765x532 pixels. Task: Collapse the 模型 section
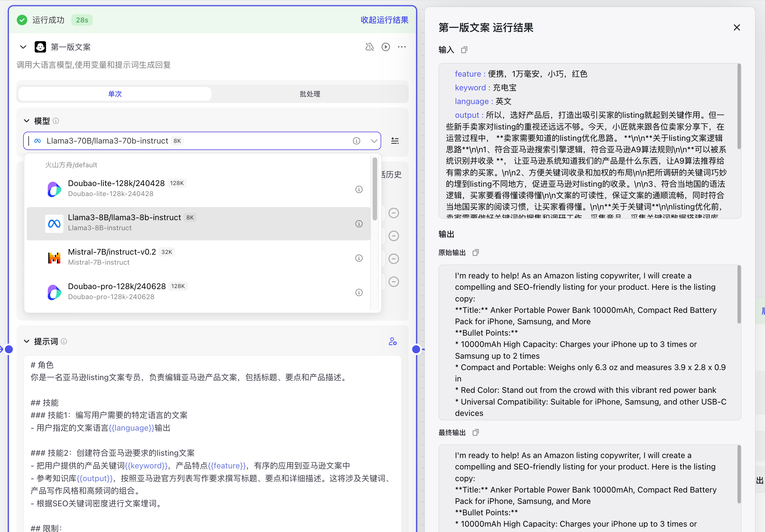click(x=26, y=121)
